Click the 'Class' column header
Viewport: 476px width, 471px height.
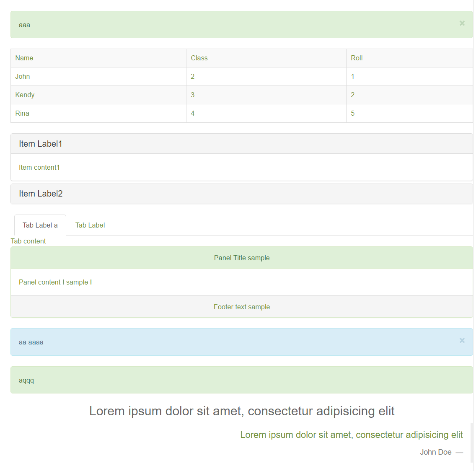199,58
